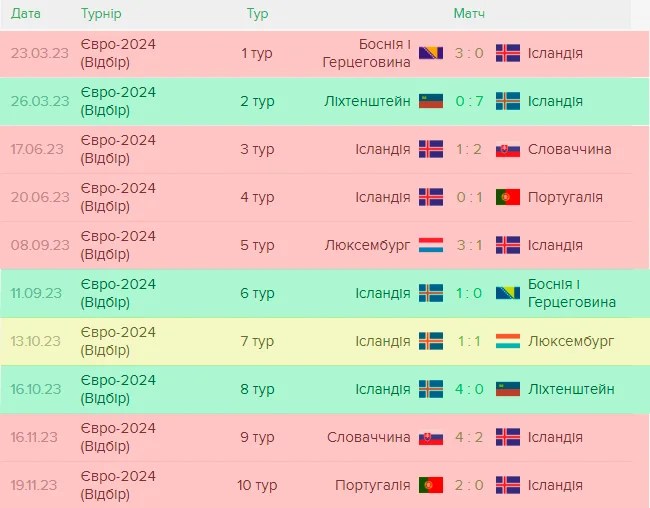Viewport: 650px width, 508px height.
Task: Open the 4 : 0 score result
Action: click(x=470, y=389)
